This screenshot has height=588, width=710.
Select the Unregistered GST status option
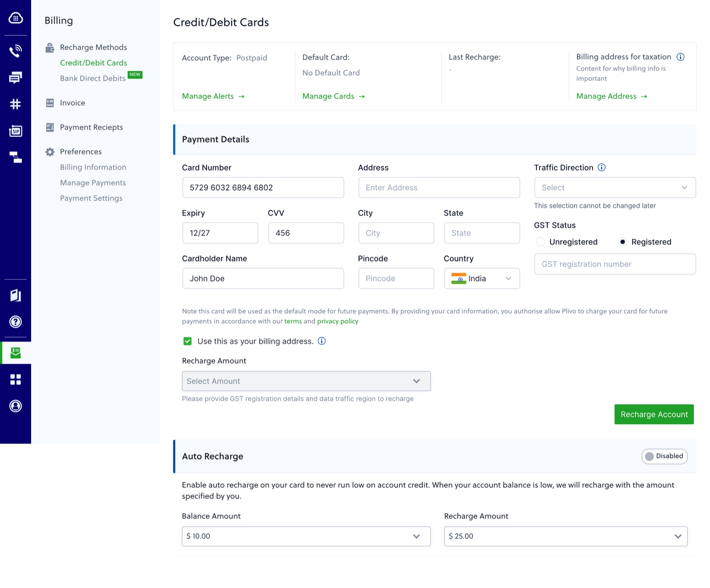[x=540, y=242]
